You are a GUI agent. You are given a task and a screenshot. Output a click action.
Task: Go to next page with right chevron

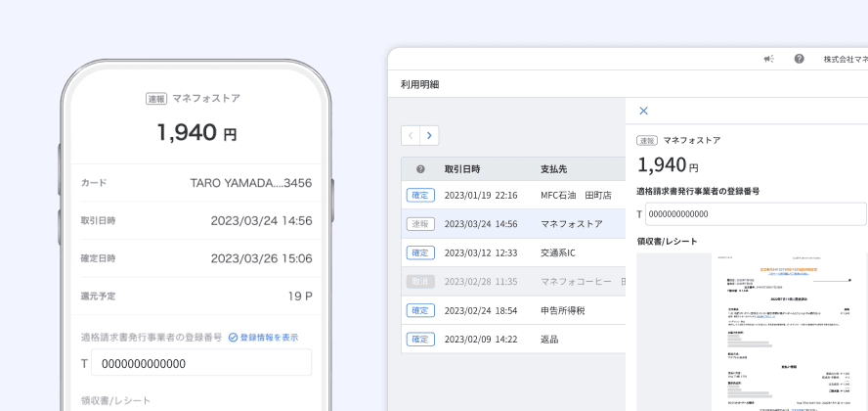pos(429,135)
